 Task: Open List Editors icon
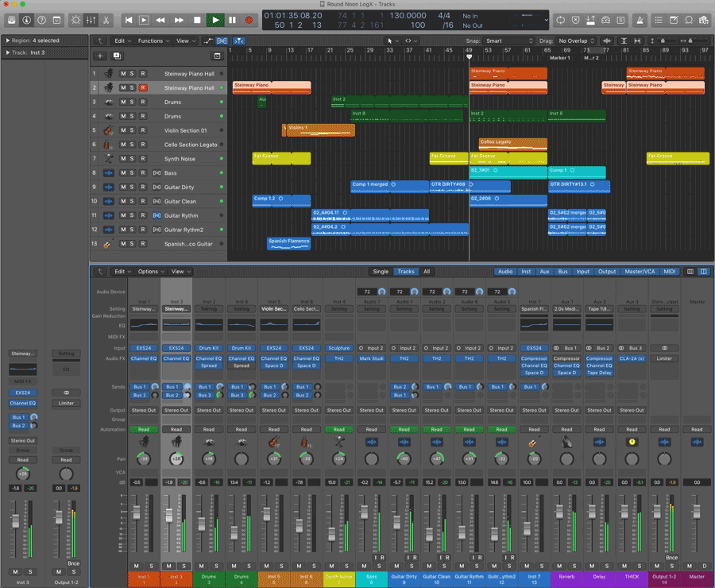pyautogui.click(x=659, y=20)
